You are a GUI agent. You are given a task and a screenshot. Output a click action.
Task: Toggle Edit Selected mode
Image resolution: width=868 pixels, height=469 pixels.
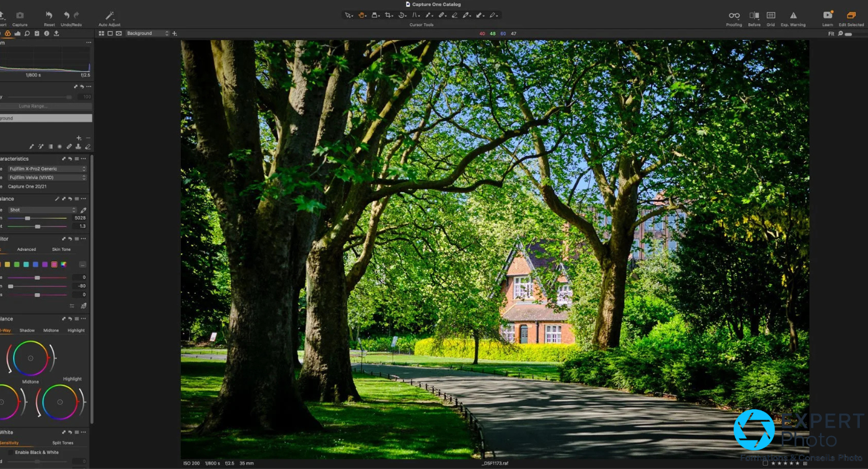[851, 16]
